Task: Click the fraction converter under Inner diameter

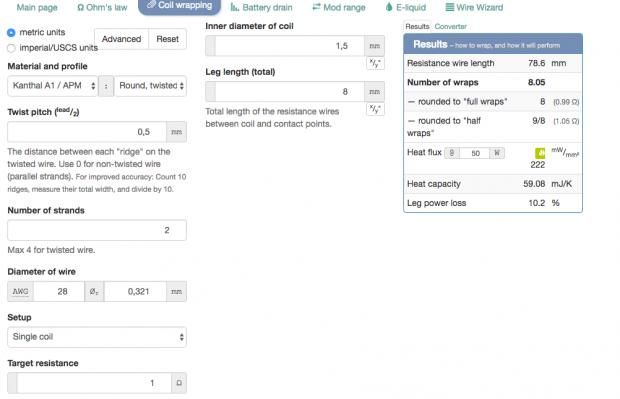Action: pos(375,63)
